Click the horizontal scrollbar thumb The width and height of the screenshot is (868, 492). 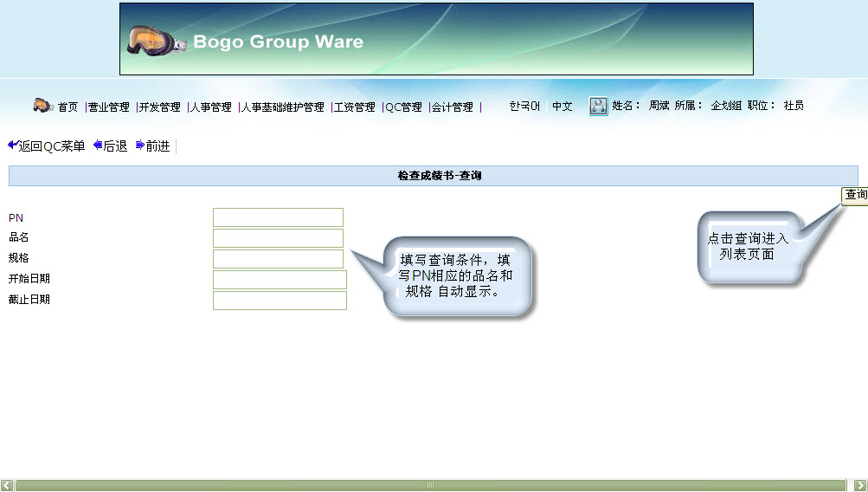click(431, 485)
